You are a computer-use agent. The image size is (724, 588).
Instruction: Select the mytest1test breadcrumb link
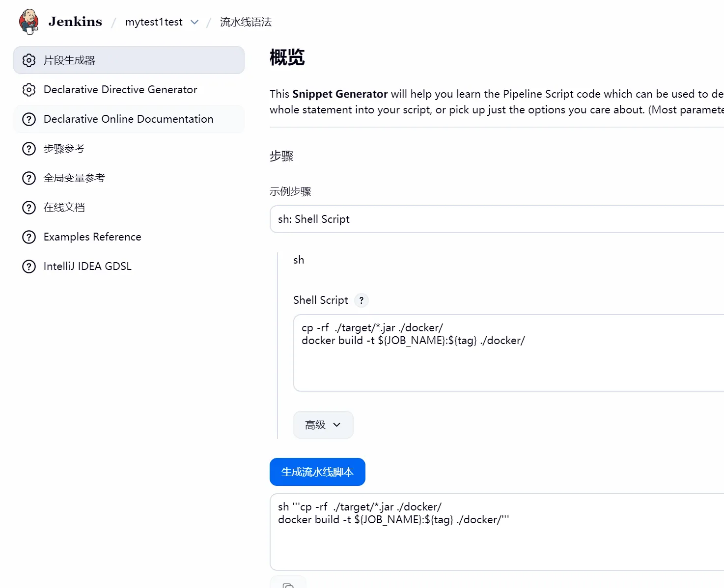(154, 22)
